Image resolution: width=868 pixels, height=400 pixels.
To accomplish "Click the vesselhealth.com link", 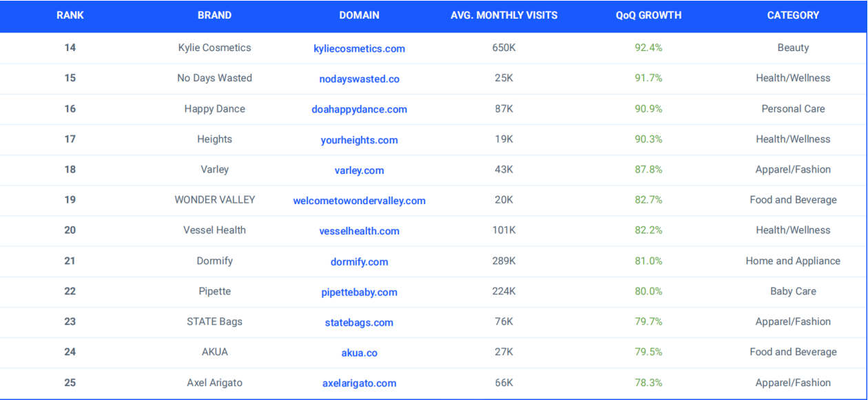I will 359,231.
